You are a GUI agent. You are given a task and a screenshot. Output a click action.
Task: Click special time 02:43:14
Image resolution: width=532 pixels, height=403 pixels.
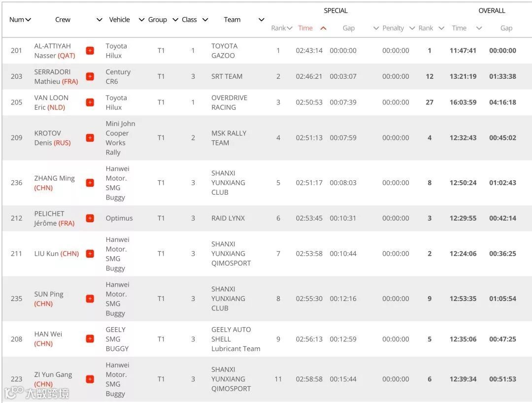[309, 51]
